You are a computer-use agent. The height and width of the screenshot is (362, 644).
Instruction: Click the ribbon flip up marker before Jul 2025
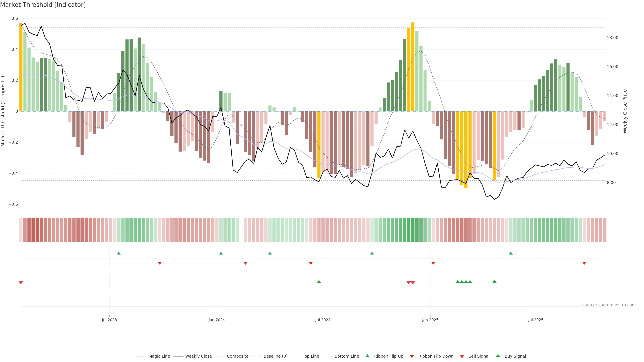pos(511,253)
